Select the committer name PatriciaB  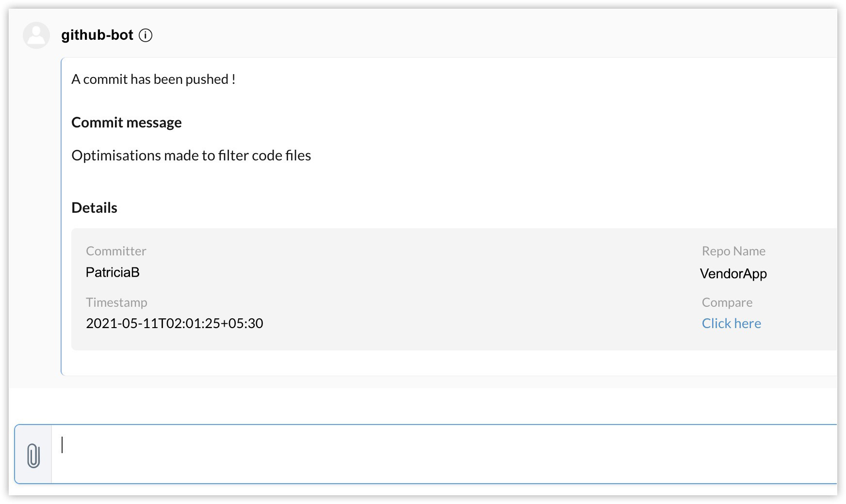113,272
